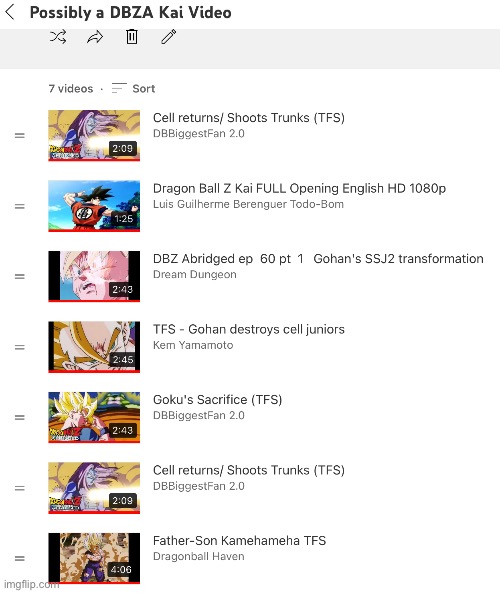500x593 pixels.
Task: Open the first Cell returns/ Shoots Trunks thumbnail
Action: (x=94, y=135)
